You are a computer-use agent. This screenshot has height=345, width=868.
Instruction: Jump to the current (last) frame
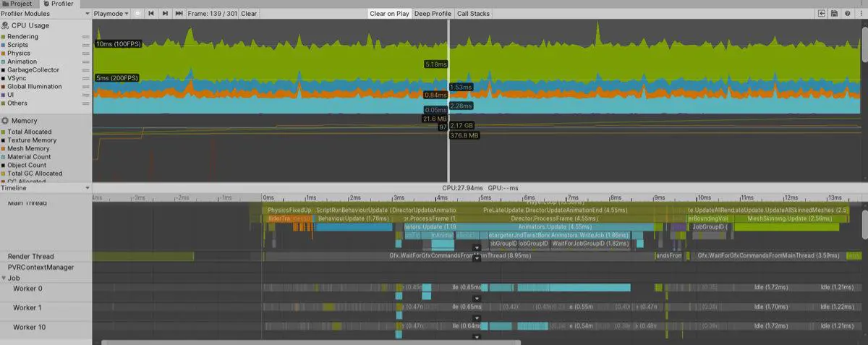pos(179,14)
